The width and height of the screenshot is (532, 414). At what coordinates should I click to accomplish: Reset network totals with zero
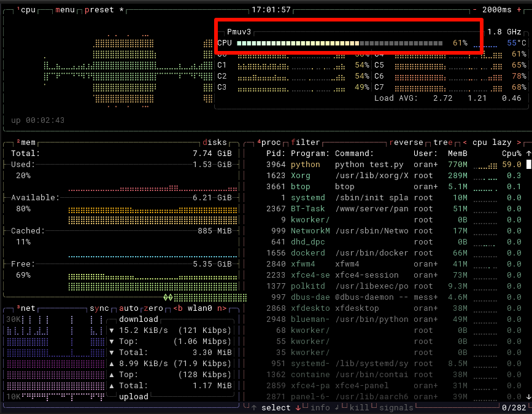point(153,308)
